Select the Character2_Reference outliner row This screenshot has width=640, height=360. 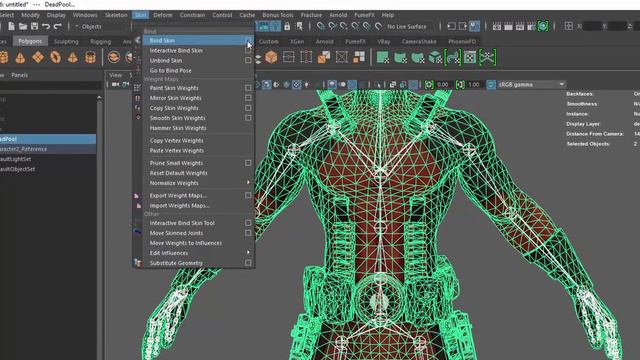(48, 149)
